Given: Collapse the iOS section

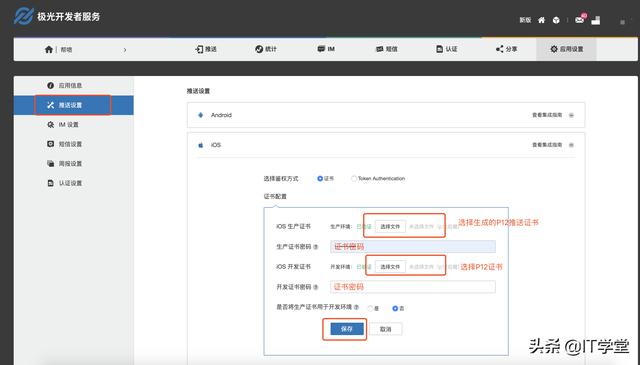Looking at the screenshot, I should (571, 145).
